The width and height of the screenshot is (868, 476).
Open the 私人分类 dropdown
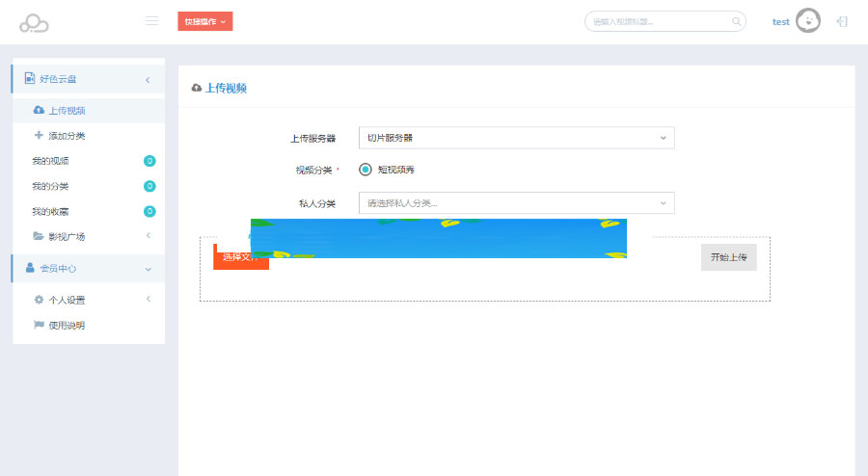515,203
